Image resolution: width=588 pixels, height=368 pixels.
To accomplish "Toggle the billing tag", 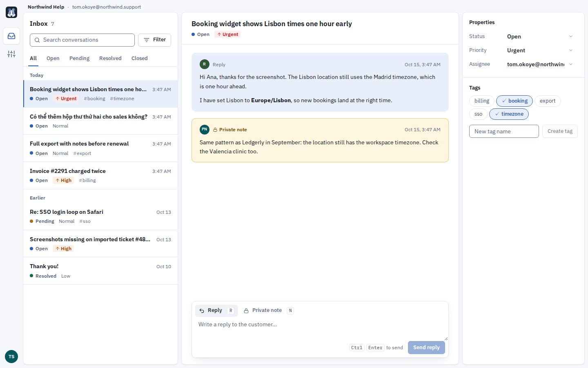I will click(x=482, y=101).
